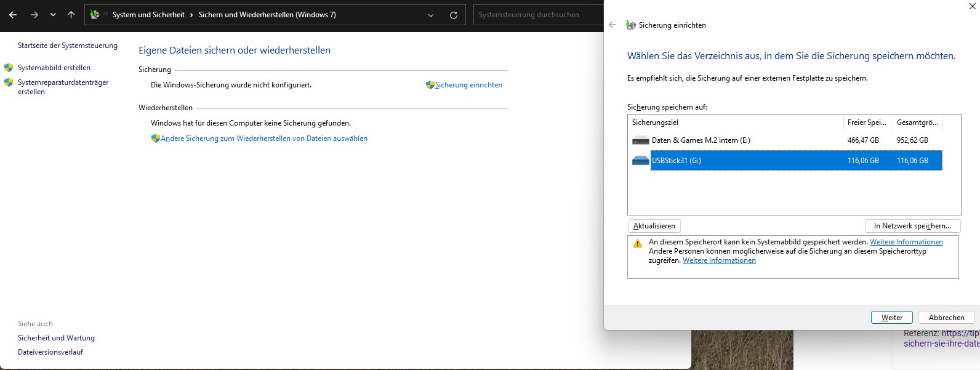Expand the address bar history dropdown
Image resolution: width=980 pixels, height=370 pixels.
click(x=431, y=15)
